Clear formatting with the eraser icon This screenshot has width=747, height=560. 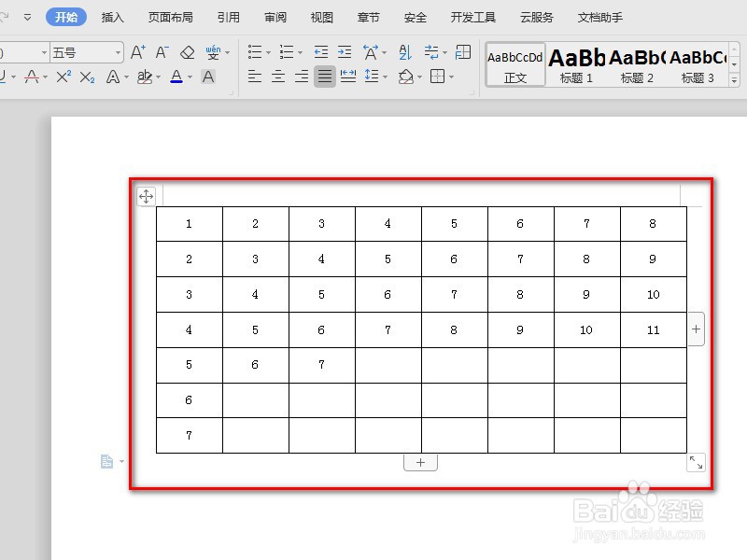point(188,52)
